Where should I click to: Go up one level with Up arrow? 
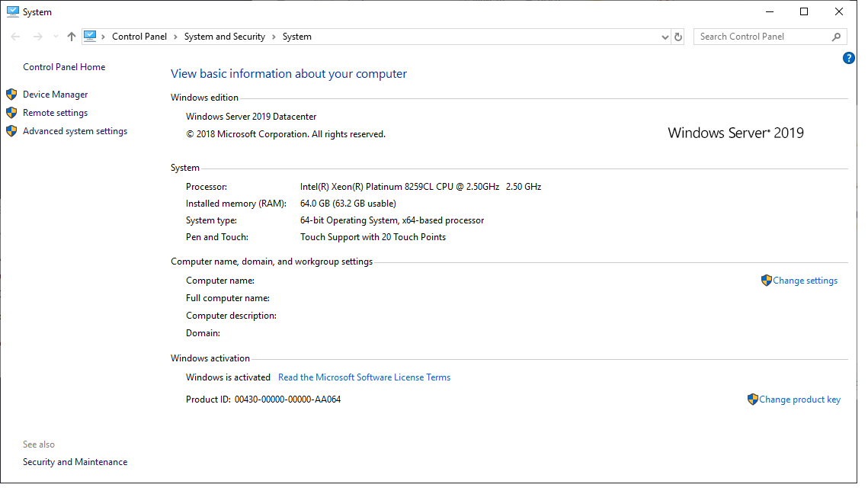72,37
